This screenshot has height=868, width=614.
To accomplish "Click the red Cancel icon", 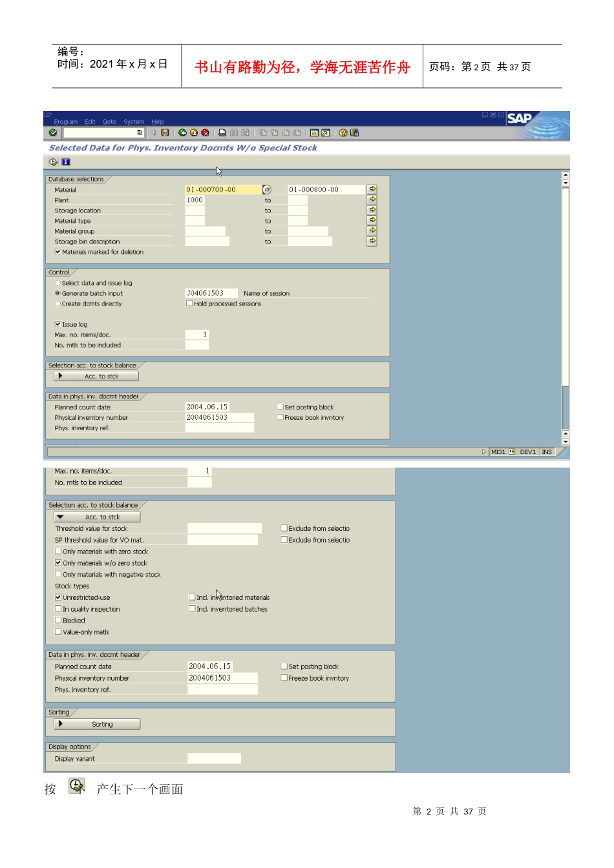I will point(205,132).
